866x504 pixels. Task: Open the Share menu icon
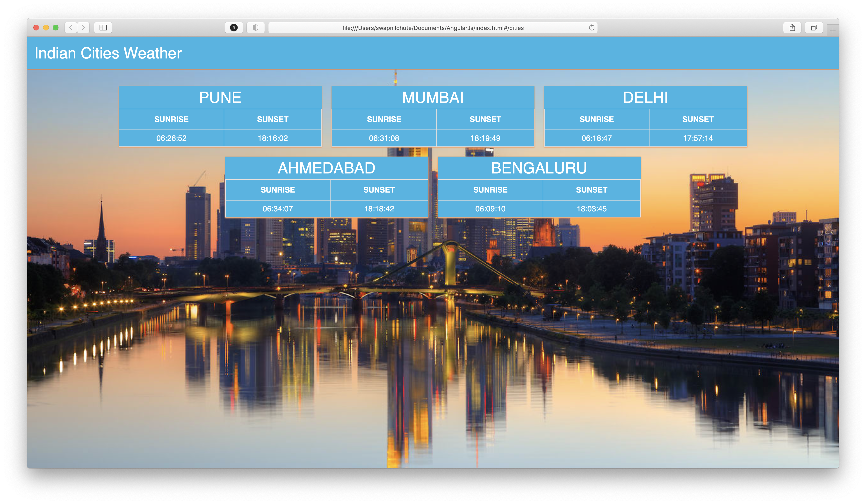[792, 28]
